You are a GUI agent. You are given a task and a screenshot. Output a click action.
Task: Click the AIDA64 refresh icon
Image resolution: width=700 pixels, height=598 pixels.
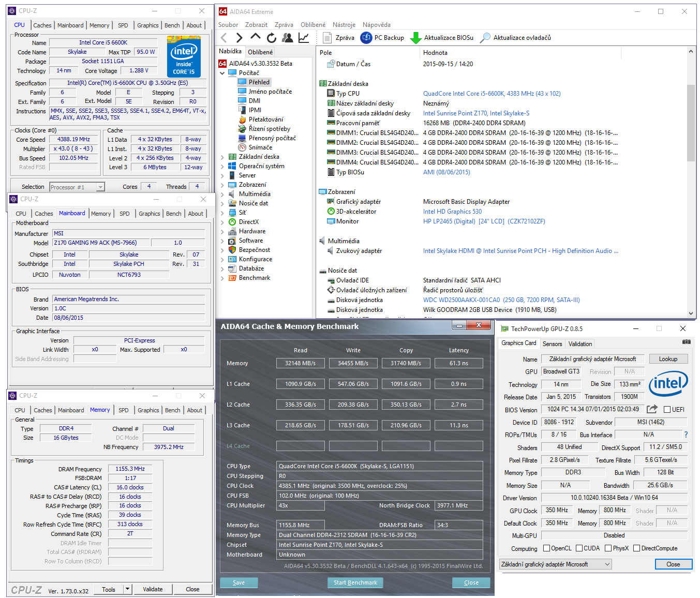[272, 38]
